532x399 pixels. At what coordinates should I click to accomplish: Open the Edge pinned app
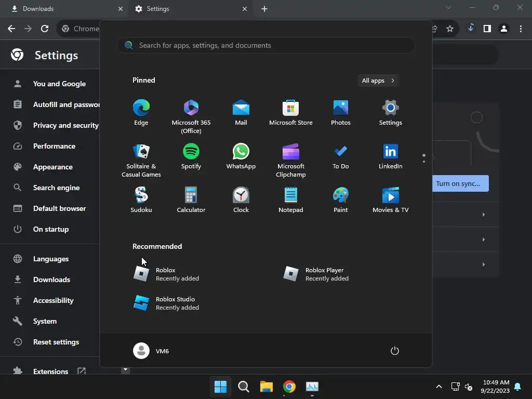[141, 113]
